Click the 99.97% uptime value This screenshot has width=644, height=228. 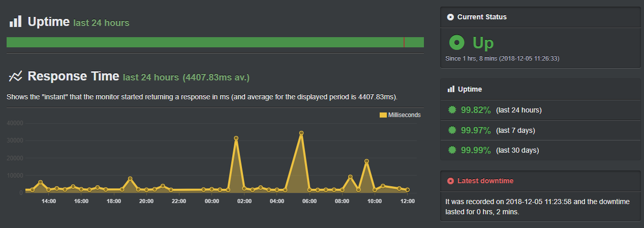click(476, 130)
